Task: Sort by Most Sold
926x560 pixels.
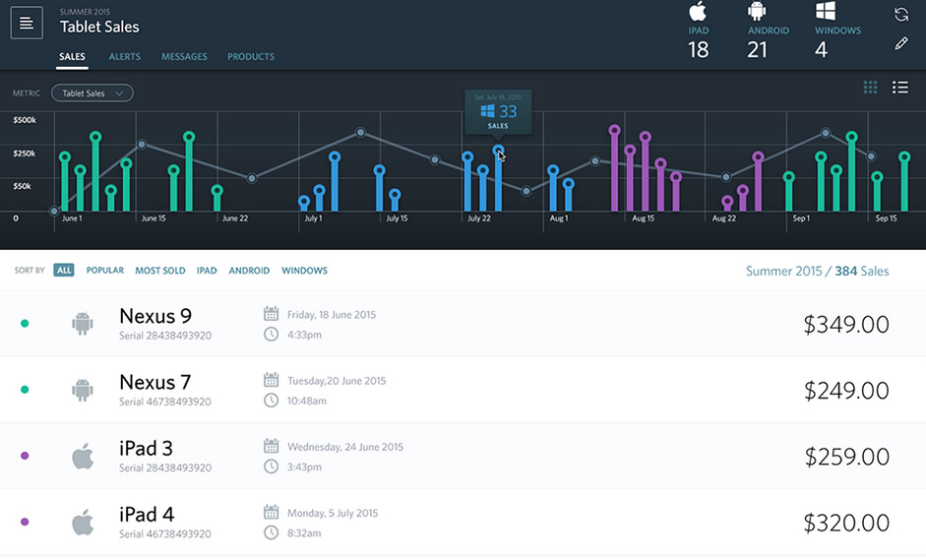Action: point(160,271)
